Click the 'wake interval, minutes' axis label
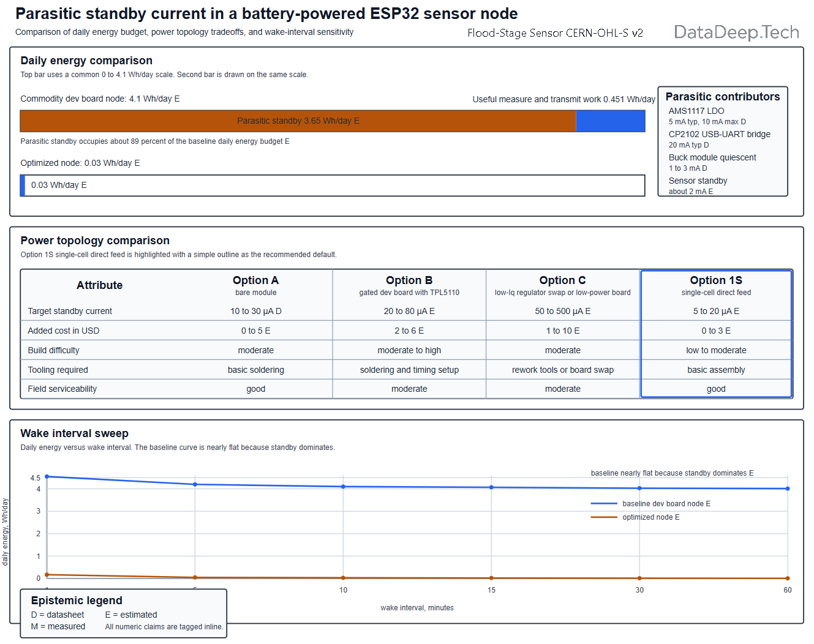The height and width of the screenshot is (644, 814). [x=417, y=608]
